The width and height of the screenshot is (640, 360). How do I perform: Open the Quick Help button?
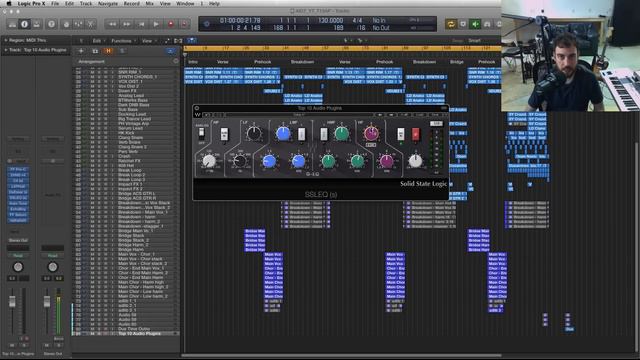tap(51, 24)
